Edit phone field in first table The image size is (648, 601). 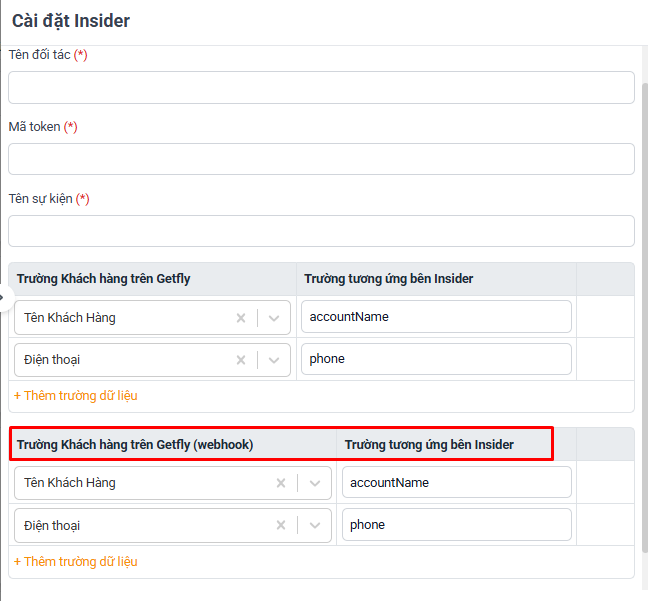tap(436, 359)
